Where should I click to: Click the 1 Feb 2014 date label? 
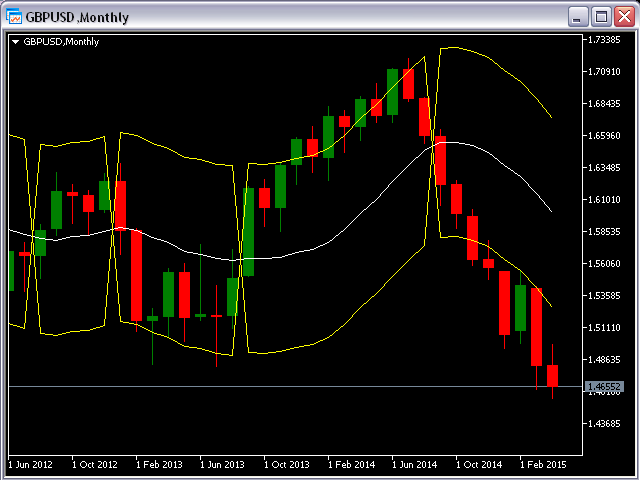pos(351,464)
